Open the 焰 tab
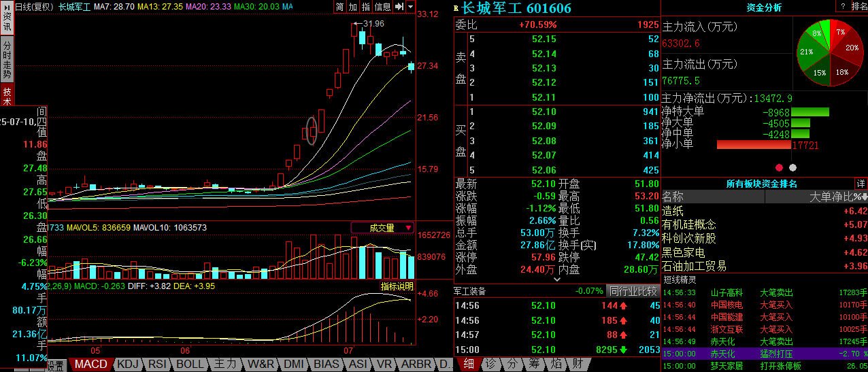Screen dimensions: 868x372 tap(555, 364)
